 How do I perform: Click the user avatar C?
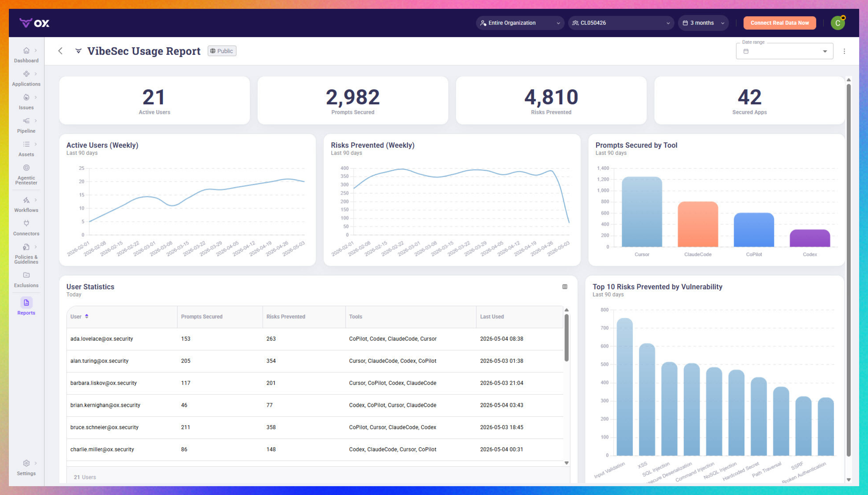tap(838, 23)
